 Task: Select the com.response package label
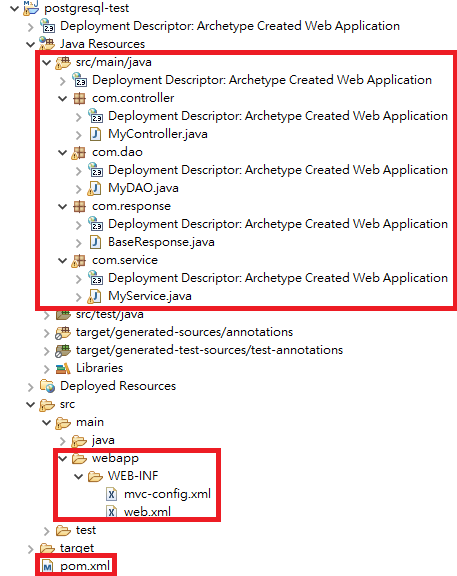point(131,206)
